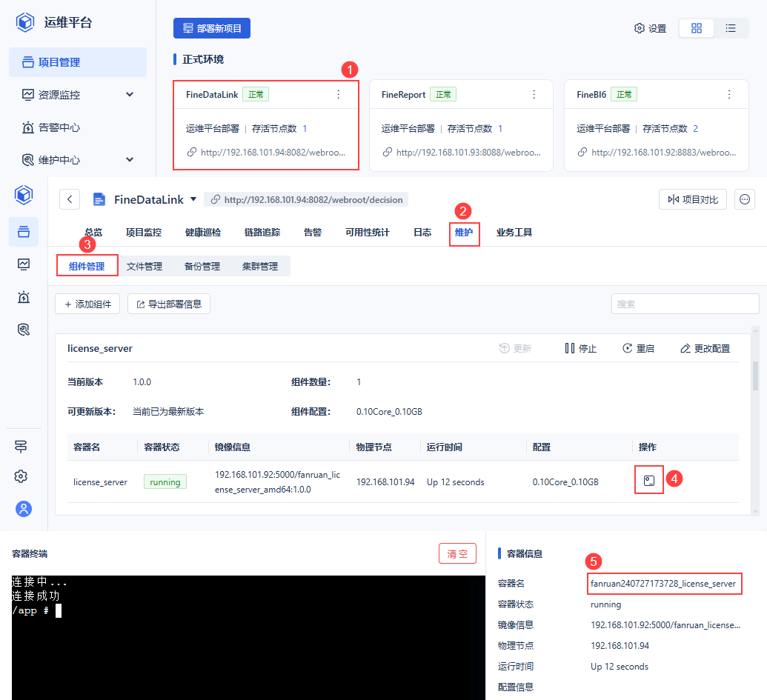Click the FineReport project card title
767x700 pixels.
pyautogui.click(x=404, y=95)
